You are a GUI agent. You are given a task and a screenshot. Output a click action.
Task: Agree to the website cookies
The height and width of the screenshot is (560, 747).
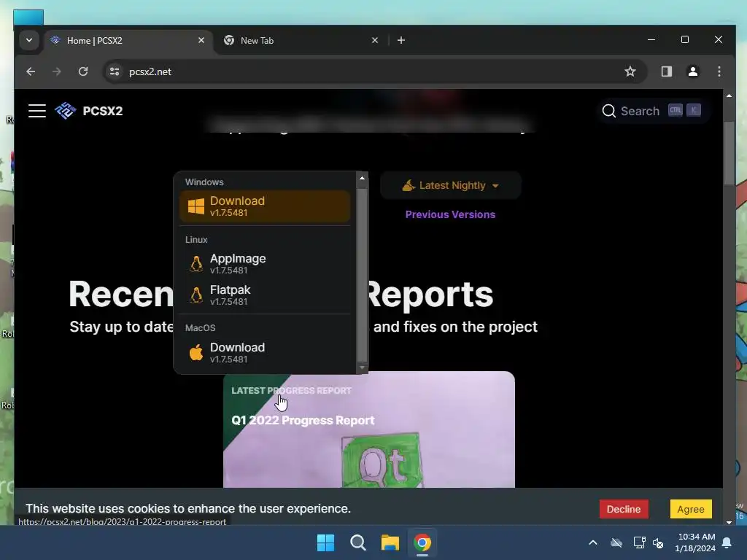coord(691,509)
